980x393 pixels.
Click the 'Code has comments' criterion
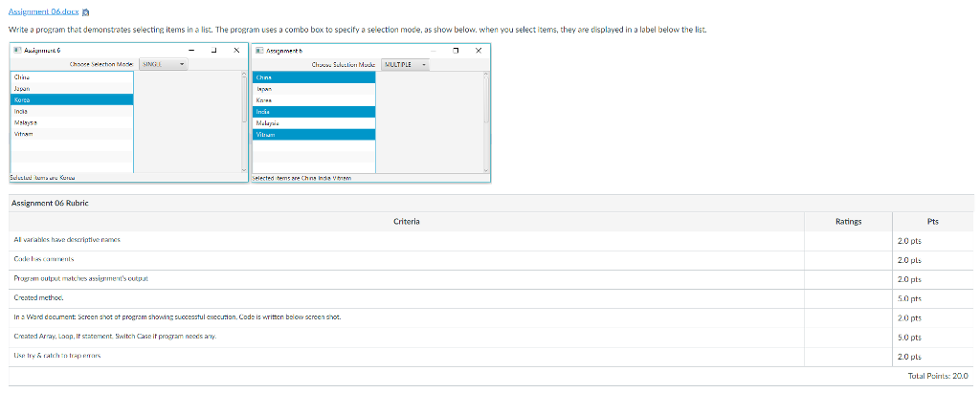(x=44, y=259)
